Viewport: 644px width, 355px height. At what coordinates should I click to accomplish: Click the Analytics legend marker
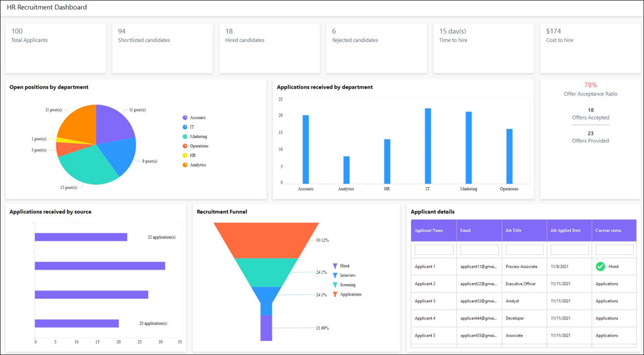tap(185, 164)
